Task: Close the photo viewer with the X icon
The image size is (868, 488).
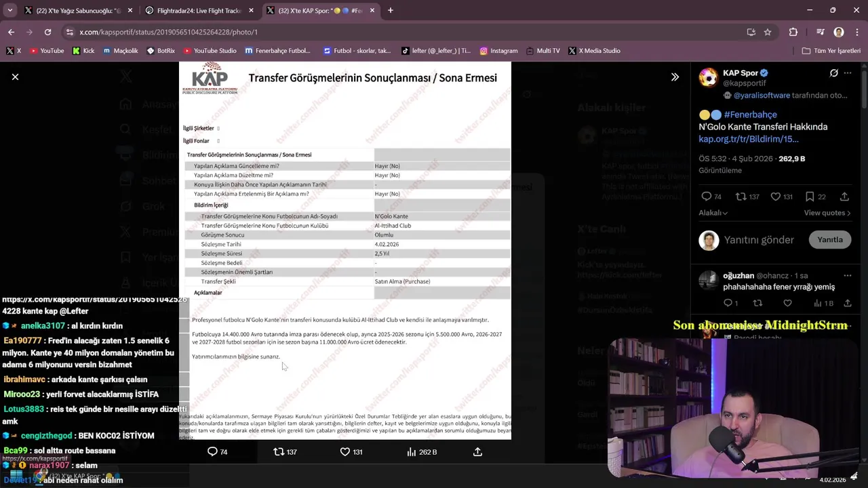Action: tap(15, 77)
